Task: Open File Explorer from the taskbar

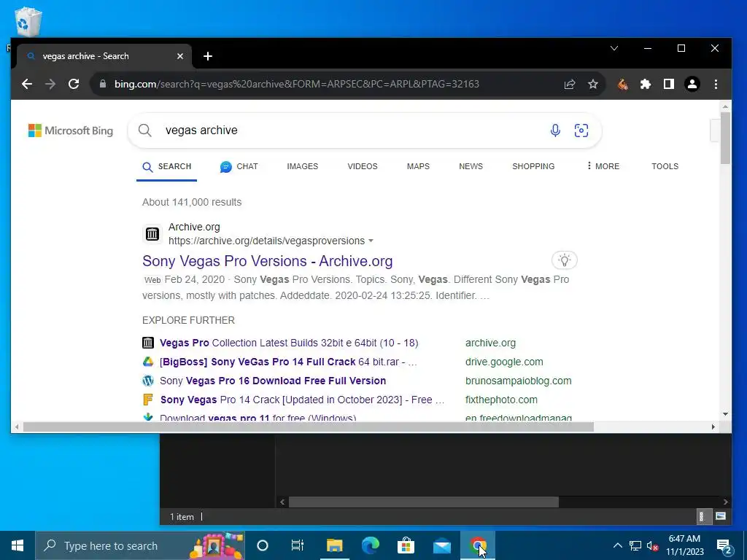Action: click(x=334, y=545)
